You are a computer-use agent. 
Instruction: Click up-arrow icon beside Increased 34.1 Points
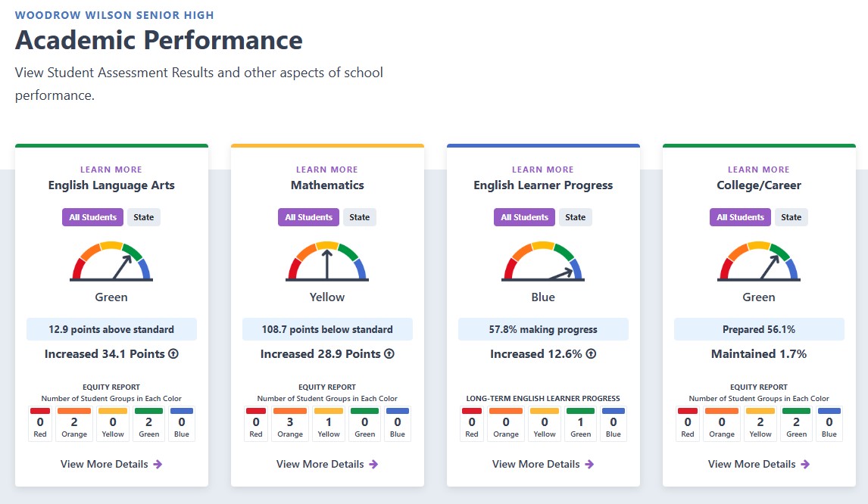173,353
